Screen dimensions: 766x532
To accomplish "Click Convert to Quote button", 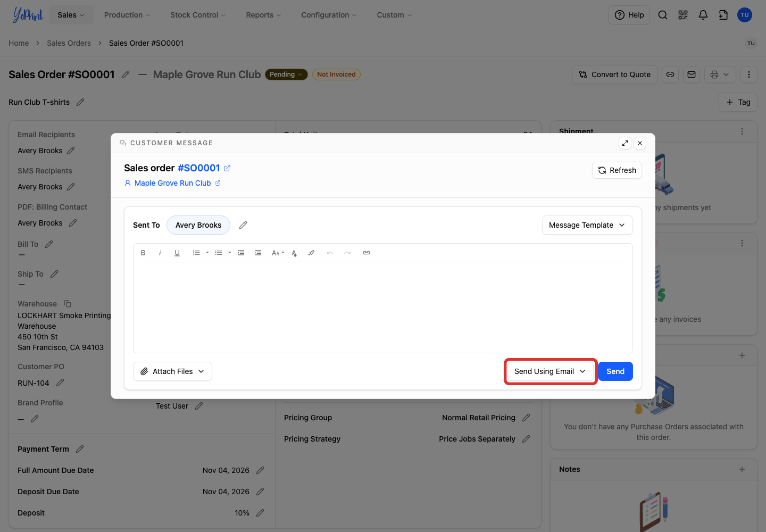I will click(615, 74).
